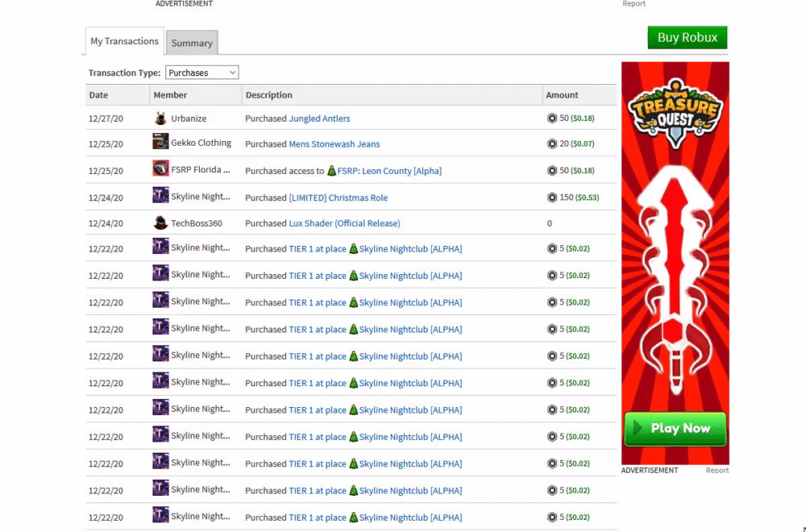Click the Robux icon in the FSRP Leon County row
This screenshot has width=806, height=532.
point(552,171)
